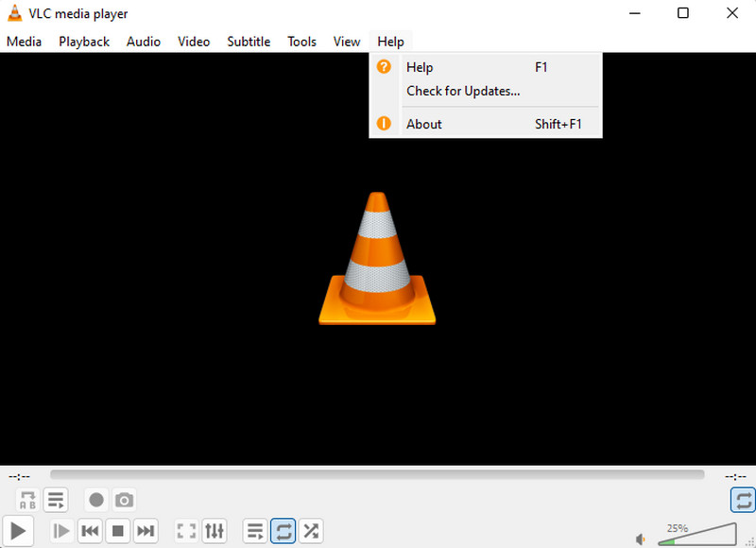The height and width of the screenshot is (548, 756).
Task: Mute audio via the speaker icon
Action: pyautogui.click(x=640, y=539)
